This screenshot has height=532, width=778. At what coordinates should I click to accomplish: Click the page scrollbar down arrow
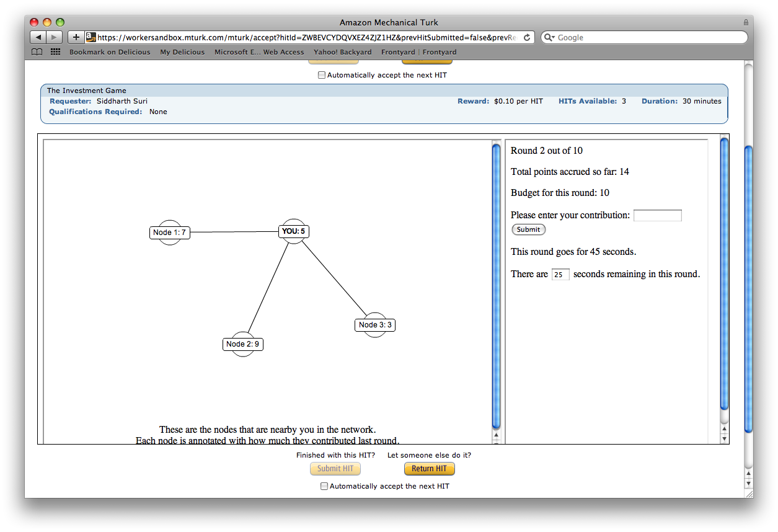coord(748,484)
